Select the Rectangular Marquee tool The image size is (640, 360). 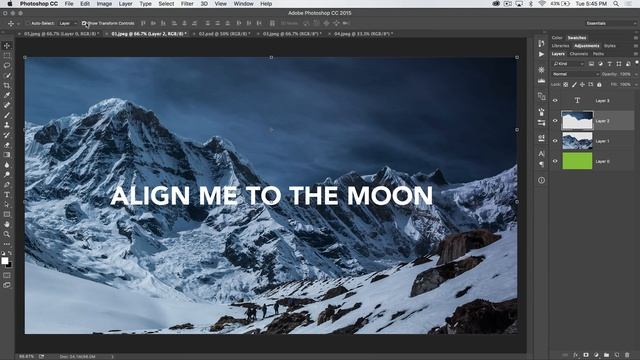point(7,56)
